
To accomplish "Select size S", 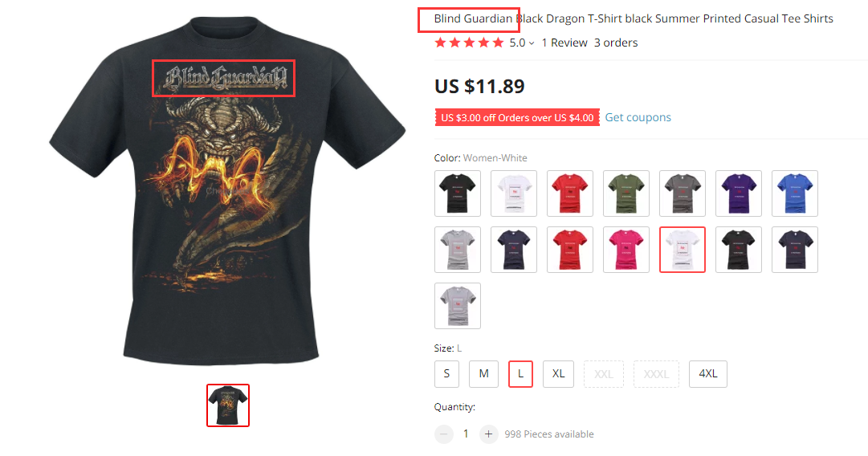I will coord(446,373).
